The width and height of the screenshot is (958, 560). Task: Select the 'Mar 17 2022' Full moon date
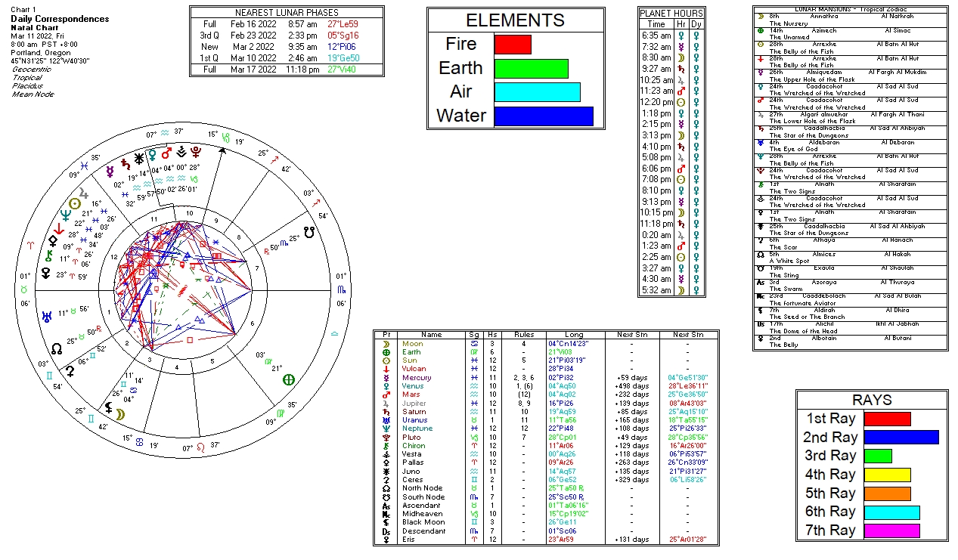[252, 70]
